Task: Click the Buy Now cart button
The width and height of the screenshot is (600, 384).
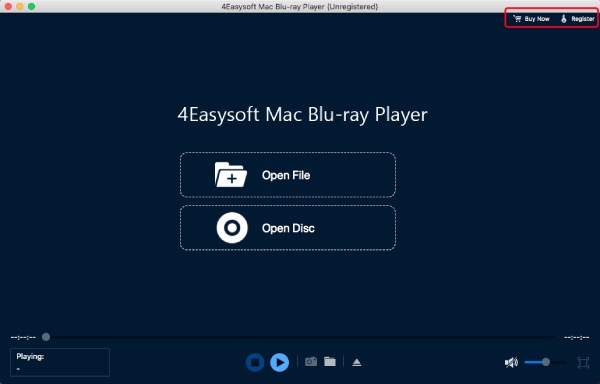Action: click(531, 19)
